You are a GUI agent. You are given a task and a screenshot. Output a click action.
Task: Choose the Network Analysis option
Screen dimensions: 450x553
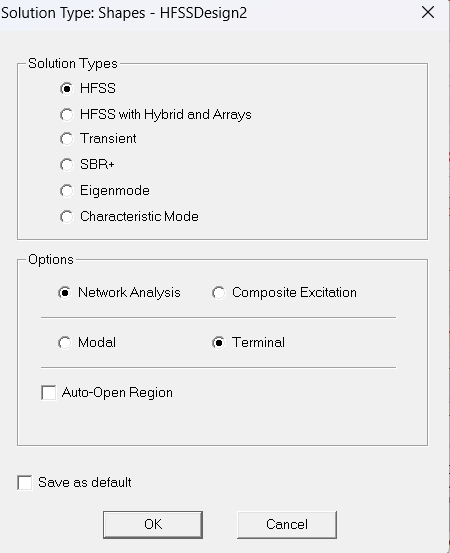pos(65,293)
